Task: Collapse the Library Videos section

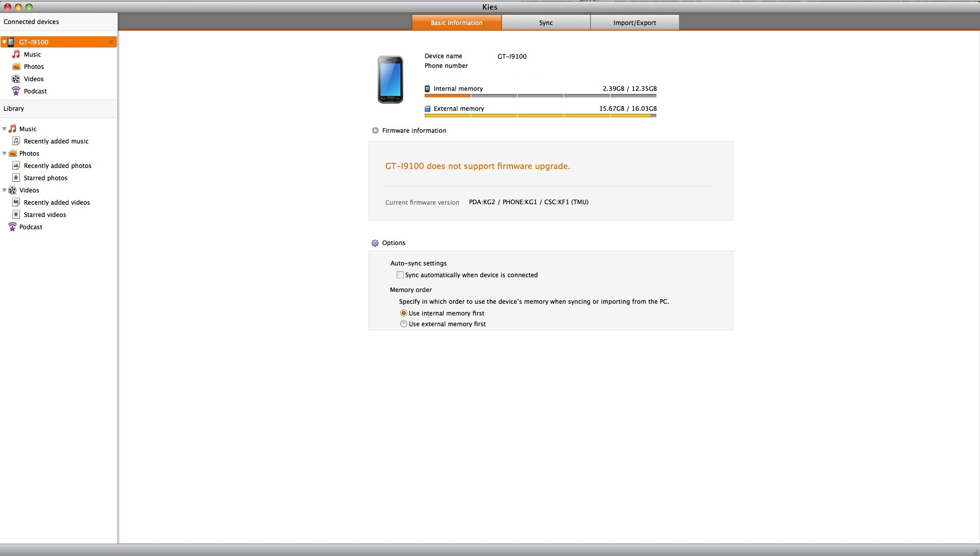Action: [x=4, y=190]
